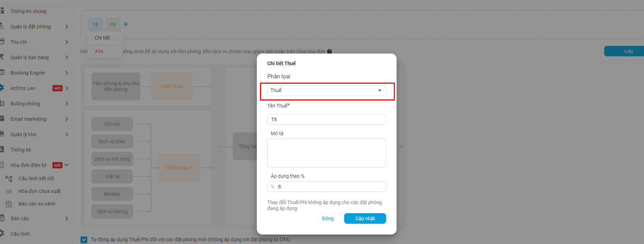Open the Phân loại Thuế dropdown
The width and height of the screenshot is (644, 244).
point(326,91)
